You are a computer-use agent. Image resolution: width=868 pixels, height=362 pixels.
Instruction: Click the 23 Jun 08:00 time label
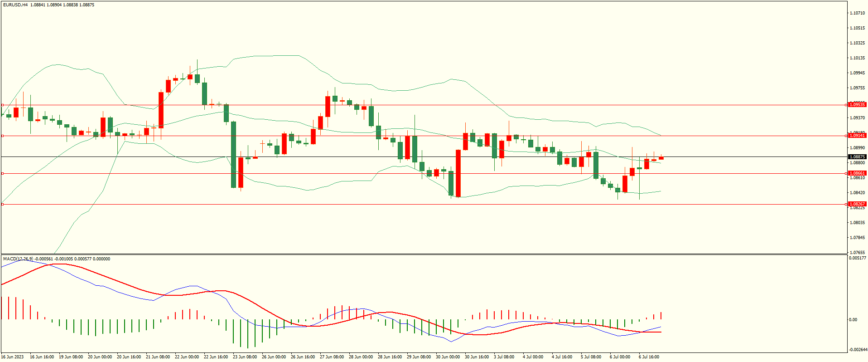point(245,357)
